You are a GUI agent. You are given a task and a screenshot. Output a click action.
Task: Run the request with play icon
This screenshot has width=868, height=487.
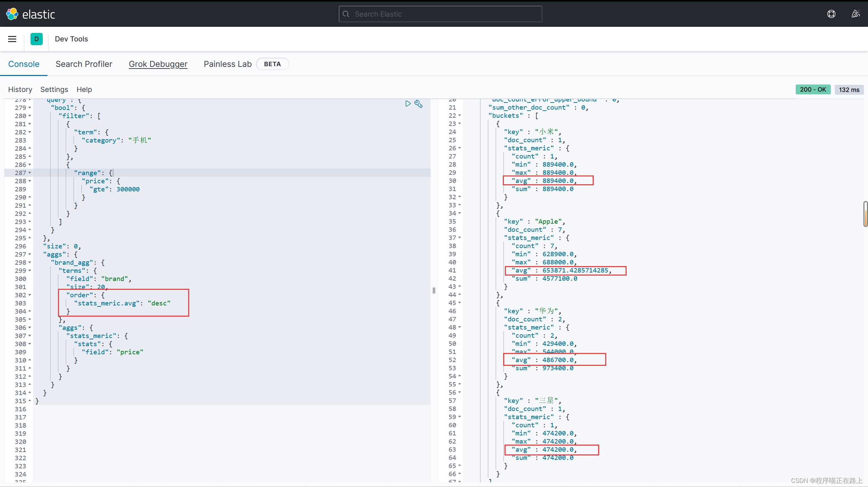408,104
